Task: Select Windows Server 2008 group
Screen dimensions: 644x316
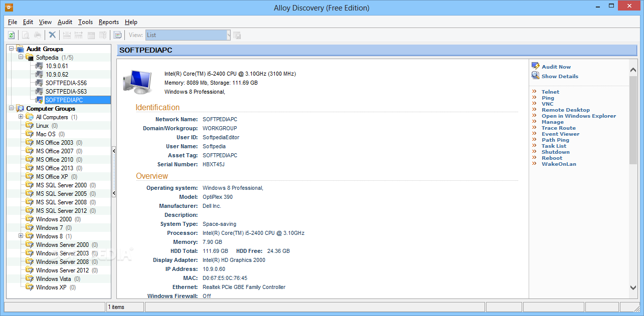Action: 62,262
